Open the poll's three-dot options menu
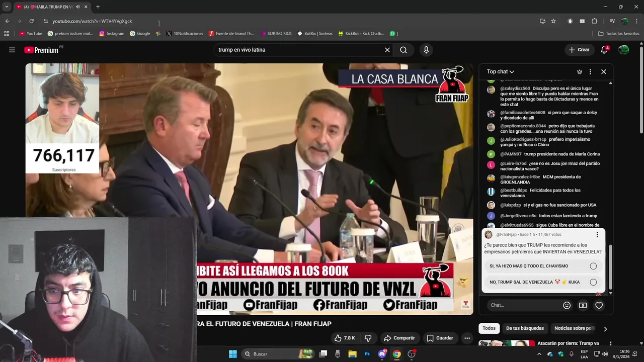This screenshot has height=362, width=644. 597,235
